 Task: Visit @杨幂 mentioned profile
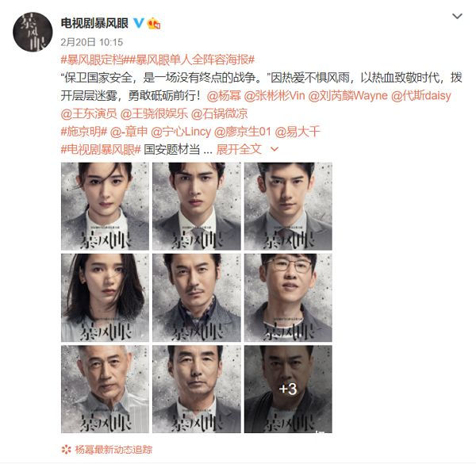224,96
